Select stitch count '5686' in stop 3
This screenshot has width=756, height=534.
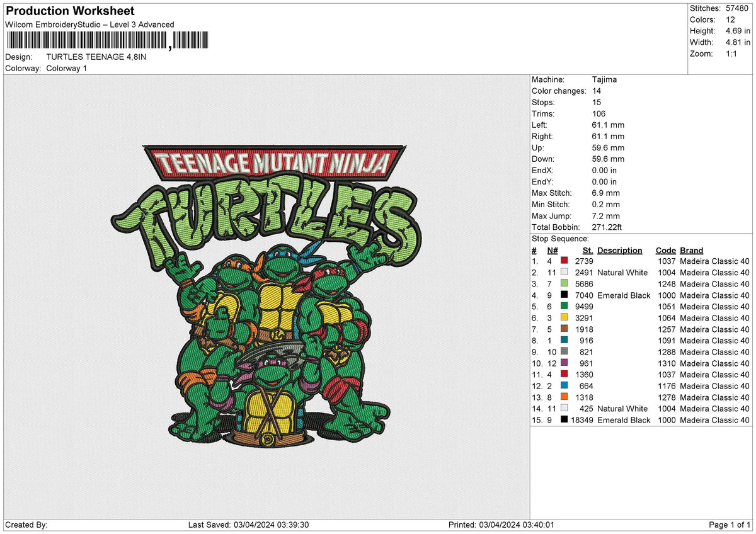tap(583, 283)
